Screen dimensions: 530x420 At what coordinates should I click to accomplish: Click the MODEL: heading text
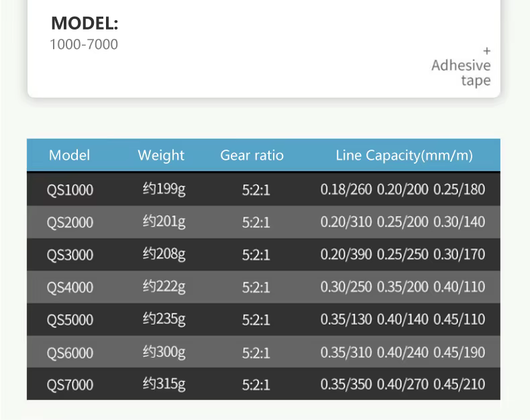85,23
